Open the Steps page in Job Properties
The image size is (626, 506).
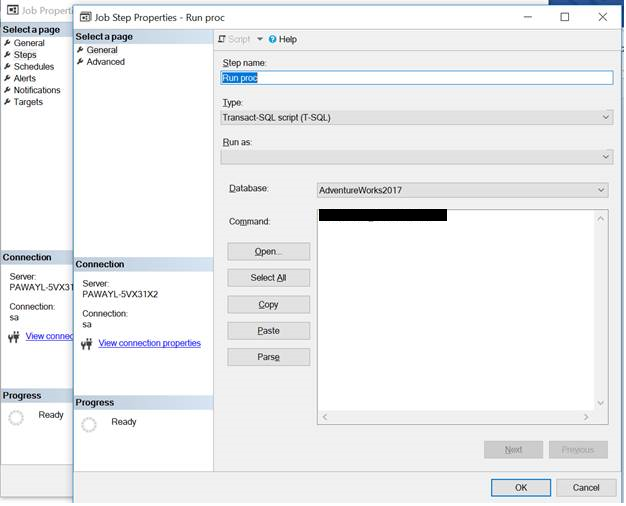pyautogui.click(x=24, y=55)
